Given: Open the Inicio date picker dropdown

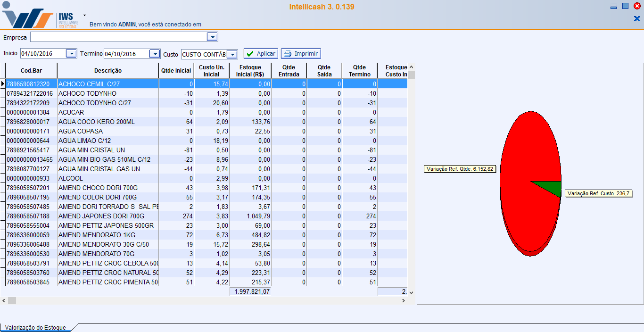Looking at the screenshot, I should pos(71,54).
